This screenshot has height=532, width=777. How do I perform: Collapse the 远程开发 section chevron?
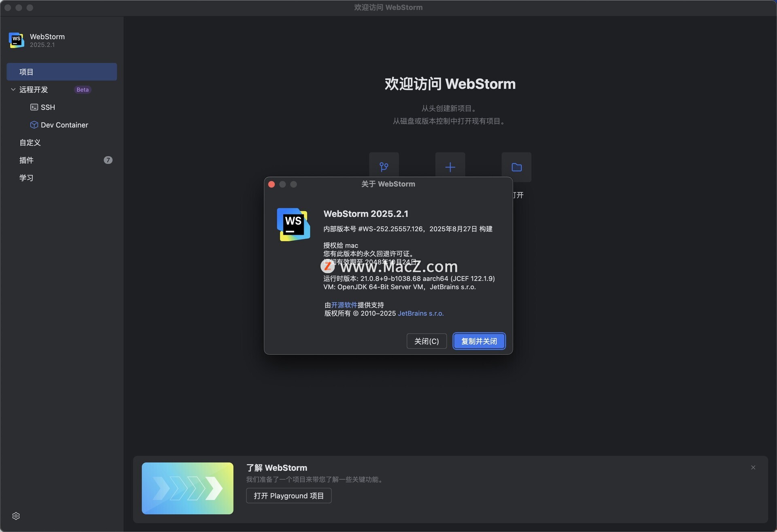click(x=13, y=89)
